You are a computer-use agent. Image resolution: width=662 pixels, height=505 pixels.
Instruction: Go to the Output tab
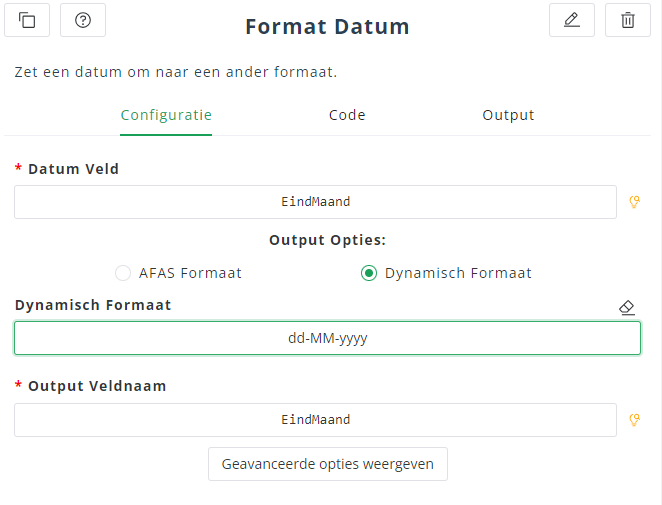[x=508, y=115]
